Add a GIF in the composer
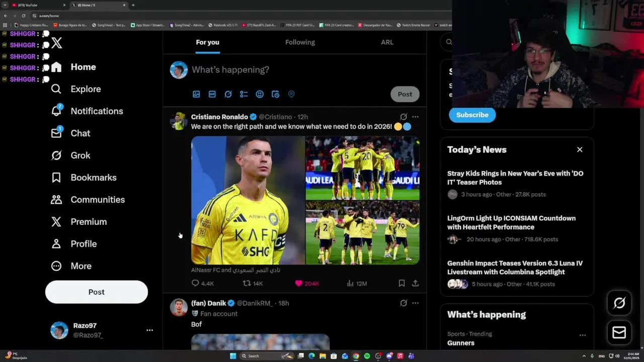 (x=212, y=94)
